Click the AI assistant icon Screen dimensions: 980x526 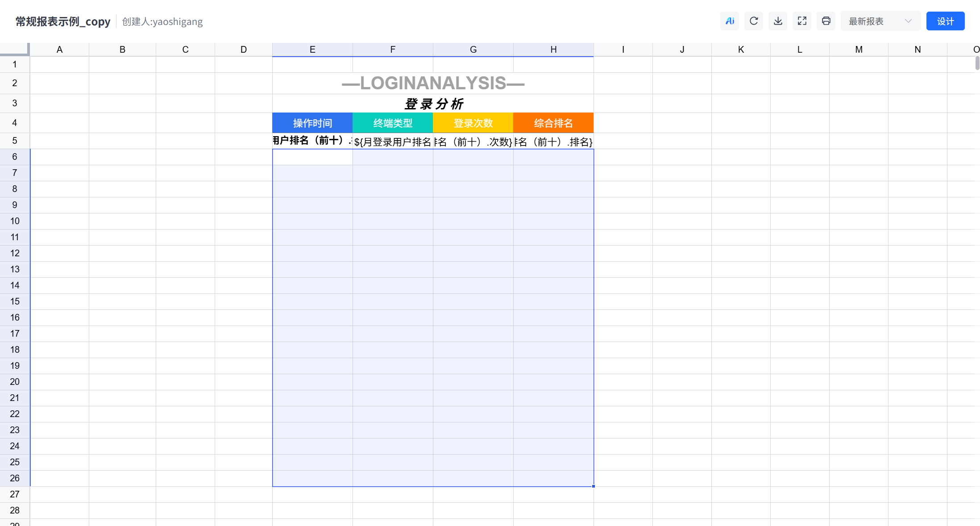[730, 21]
